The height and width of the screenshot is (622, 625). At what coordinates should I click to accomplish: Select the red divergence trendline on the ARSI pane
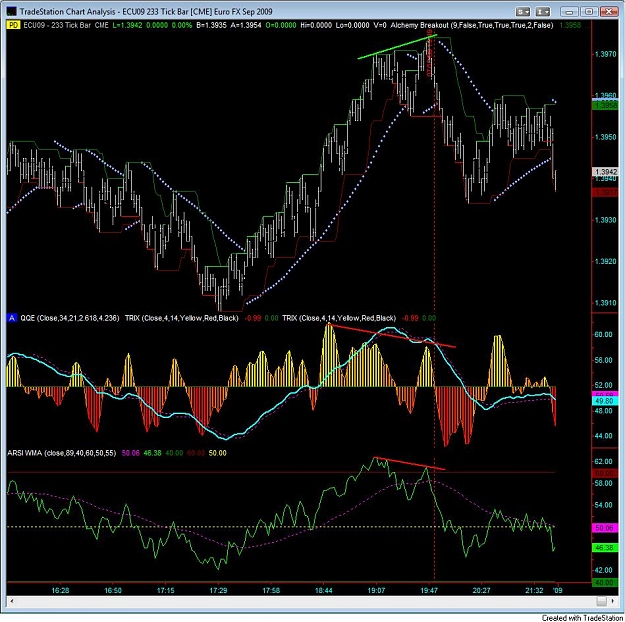click(x=409, y=463)
